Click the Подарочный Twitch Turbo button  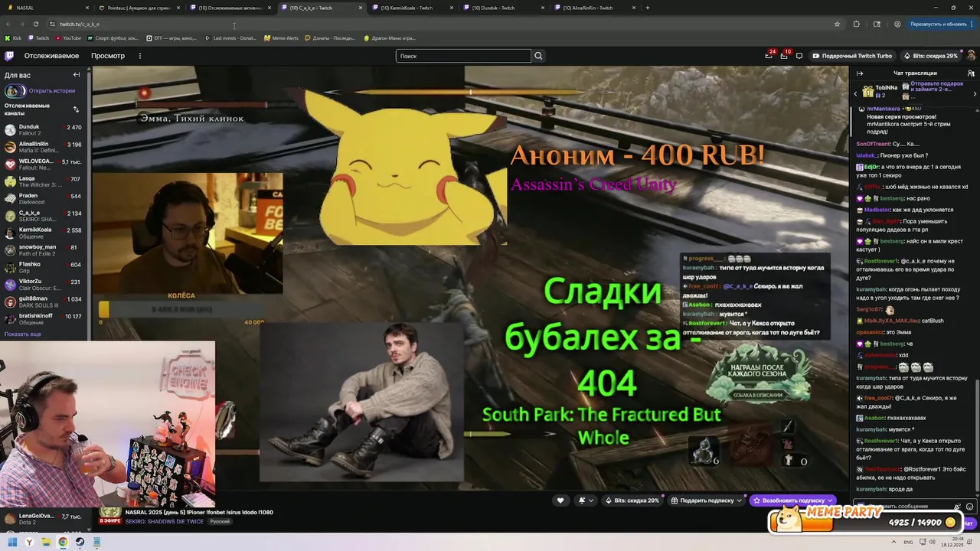[x=852, y=56]
